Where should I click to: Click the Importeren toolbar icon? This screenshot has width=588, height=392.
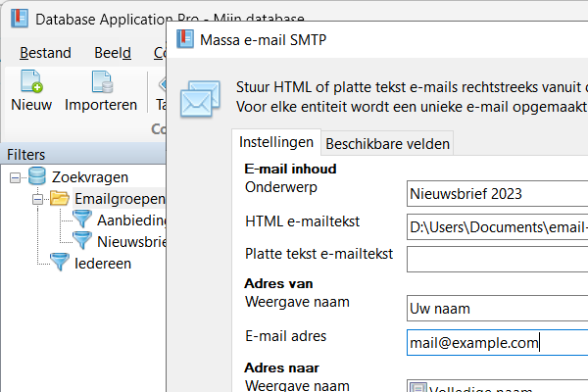click(x=101, y=82)
